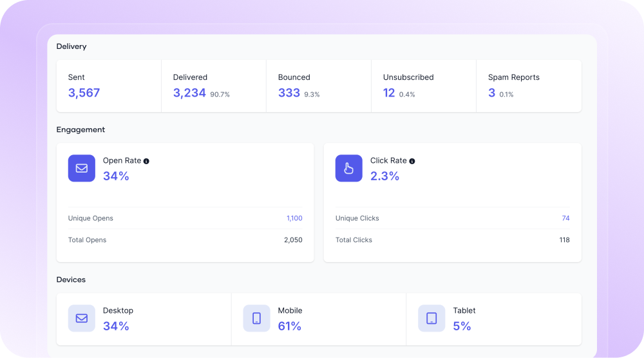Image resolution: width=644 pixels, height=358 pixels.
Task: Select the Sent count 3,567
Action: (x=84, y=93)
